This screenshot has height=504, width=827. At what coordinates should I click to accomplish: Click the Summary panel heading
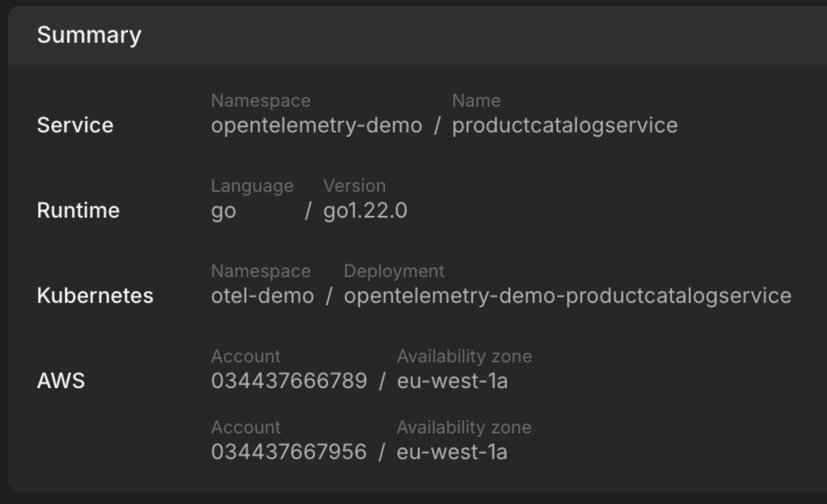89,35
